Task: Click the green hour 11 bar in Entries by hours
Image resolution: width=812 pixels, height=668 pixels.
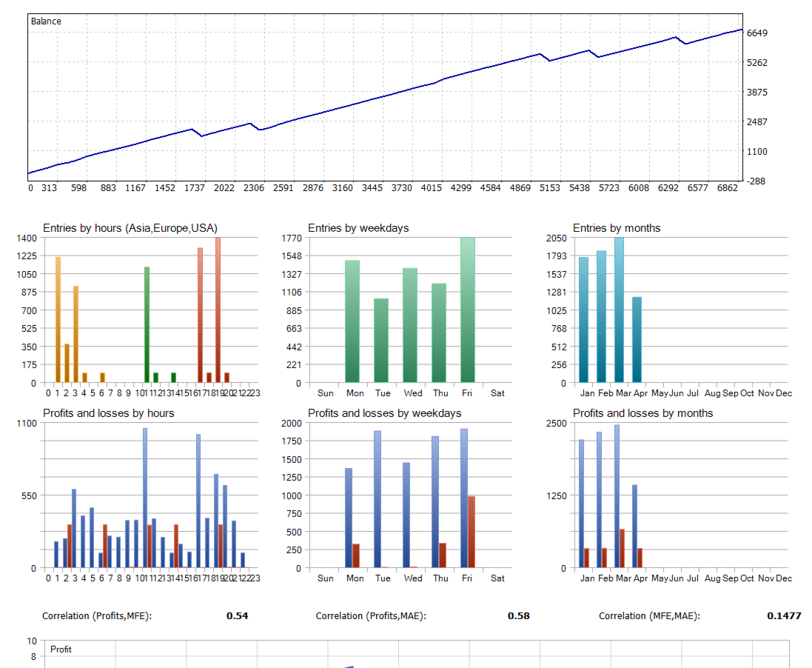Action: click(x=147, y=325)
